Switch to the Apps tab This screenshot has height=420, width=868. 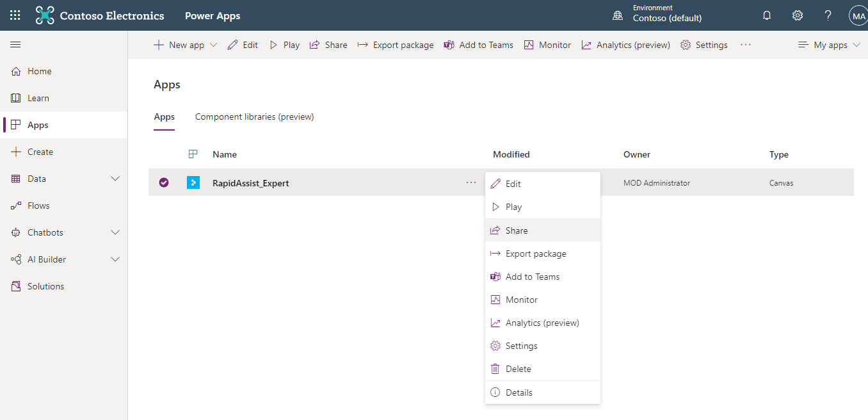(x=165, y=117)
